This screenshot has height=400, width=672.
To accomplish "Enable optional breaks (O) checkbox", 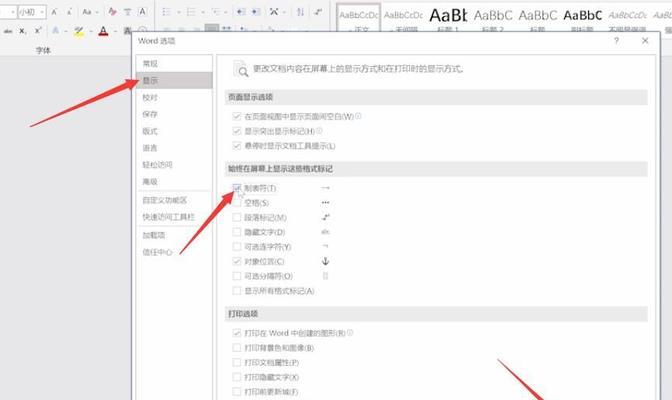I will pyautogui.click(x=237, y=276).
